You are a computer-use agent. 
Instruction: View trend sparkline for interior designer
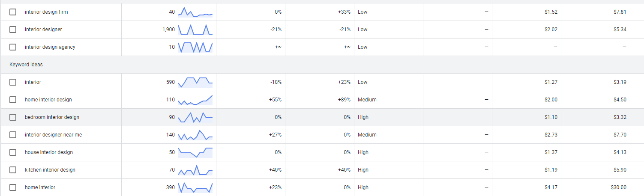pyautogui.click(x=195, y=30)
